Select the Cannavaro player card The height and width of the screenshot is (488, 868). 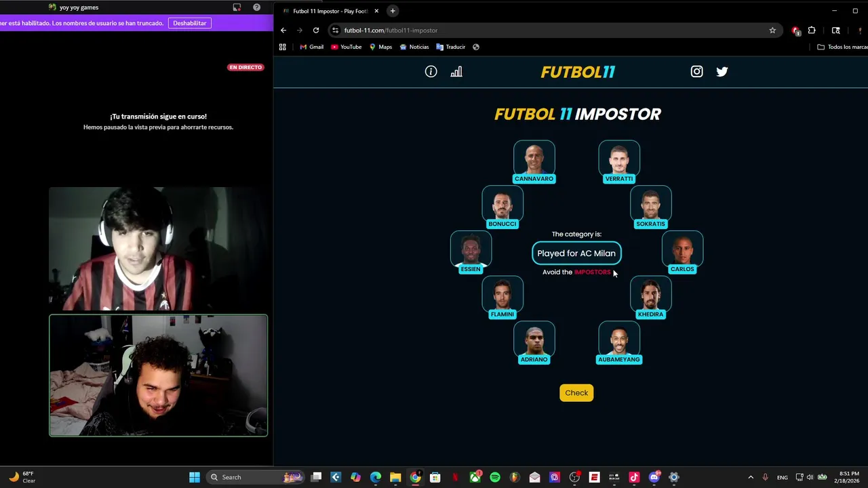pos(534,162)
